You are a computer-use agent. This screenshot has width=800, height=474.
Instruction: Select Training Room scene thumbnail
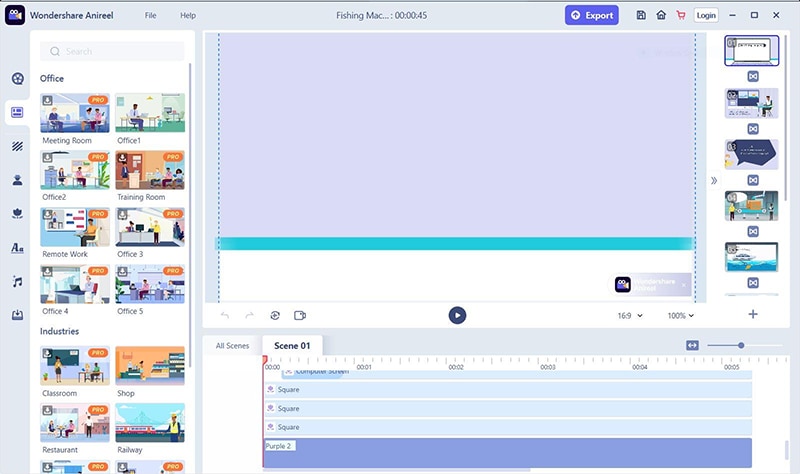[x=150, y=170]
